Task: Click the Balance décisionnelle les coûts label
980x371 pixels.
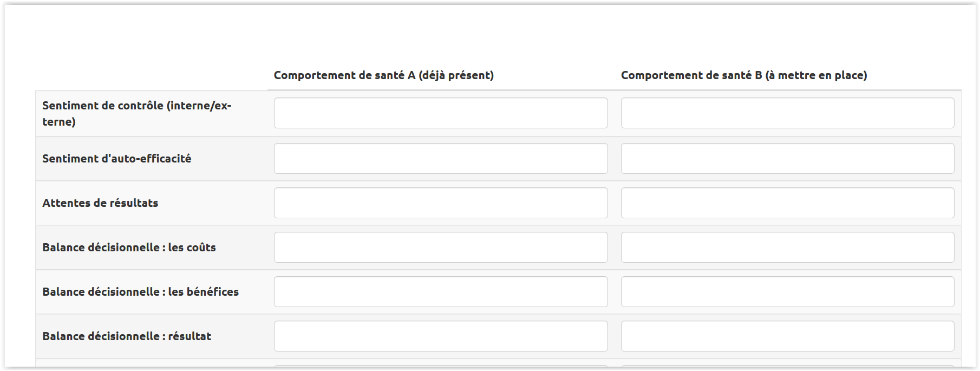Action: click(x=129, y=248)
